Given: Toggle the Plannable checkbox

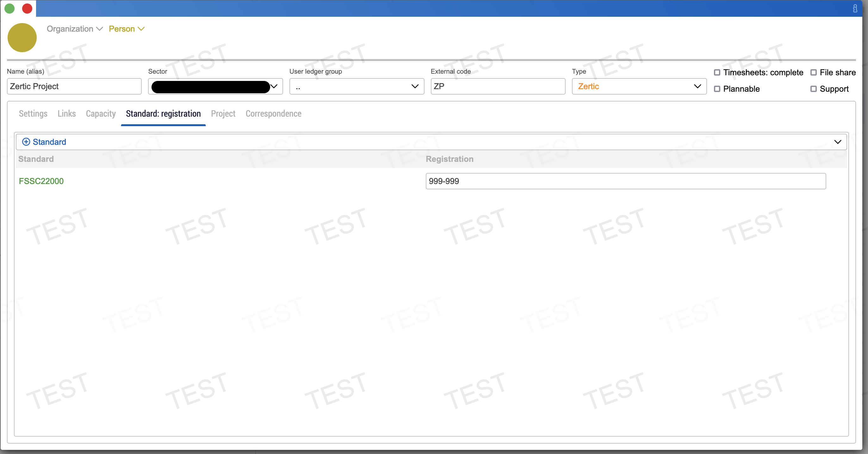Looking at the screenshot, I should point(717,89).
